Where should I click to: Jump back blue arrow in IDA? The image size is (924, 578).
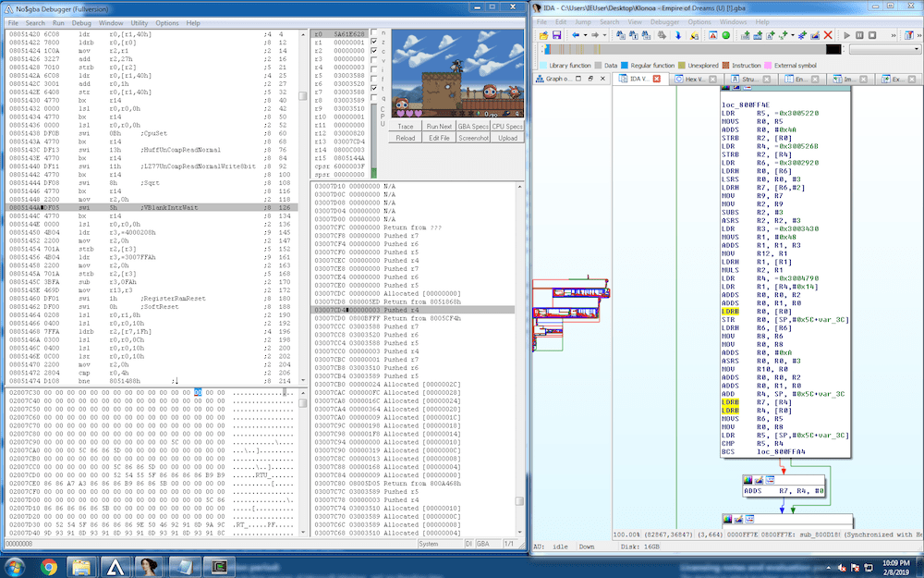[x=576, y=35]
